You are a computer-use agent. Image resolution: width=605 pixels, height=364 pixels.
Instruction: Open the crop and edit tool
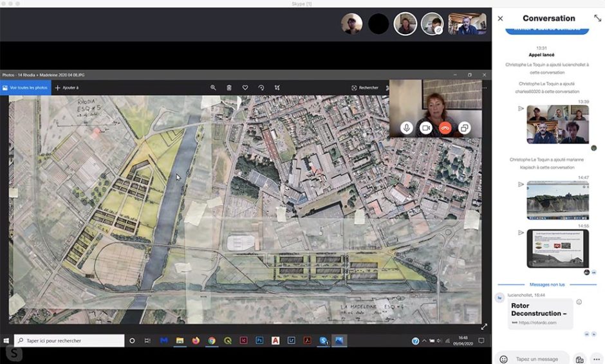[x=277, y=87]
